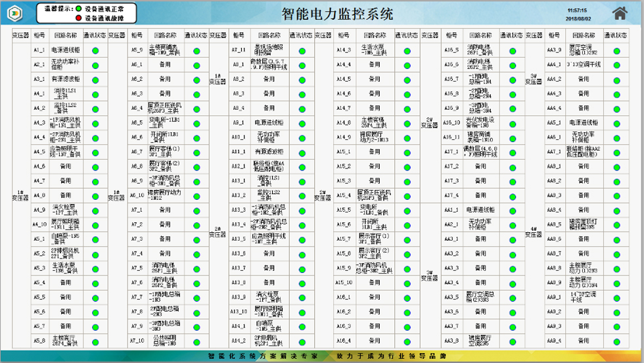
Task: Click the home icon in the header
Action: click(x=619, y=13)
